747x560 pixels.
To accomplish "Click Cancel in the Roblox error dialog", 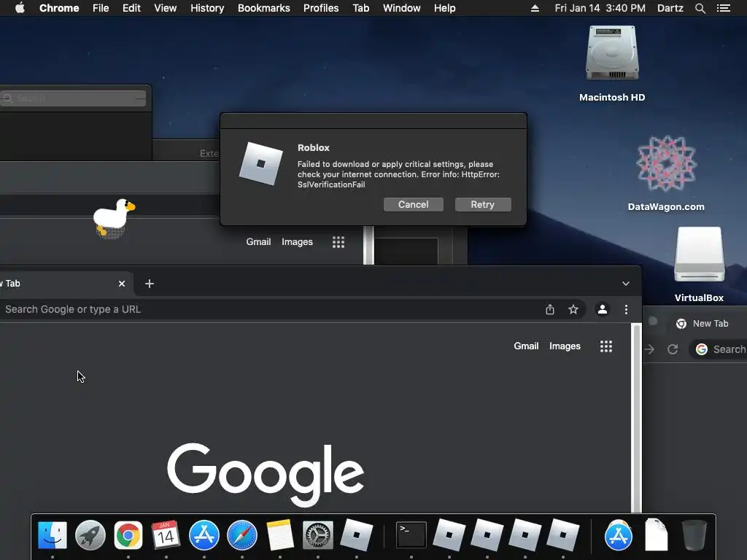I will pyautogui.click(x=413, y=204).
